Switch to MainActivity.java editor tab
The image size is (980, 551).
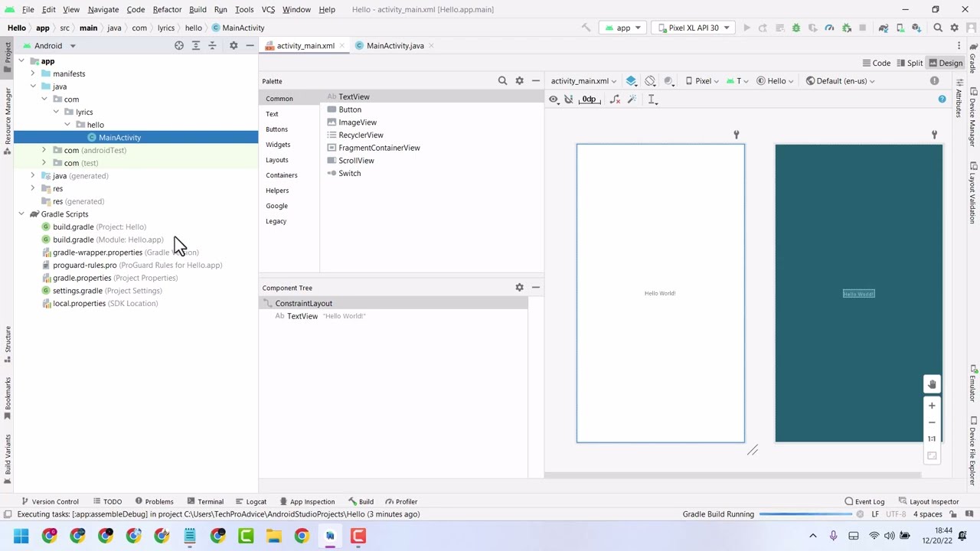pyautogui.click(x=394, y=46)
